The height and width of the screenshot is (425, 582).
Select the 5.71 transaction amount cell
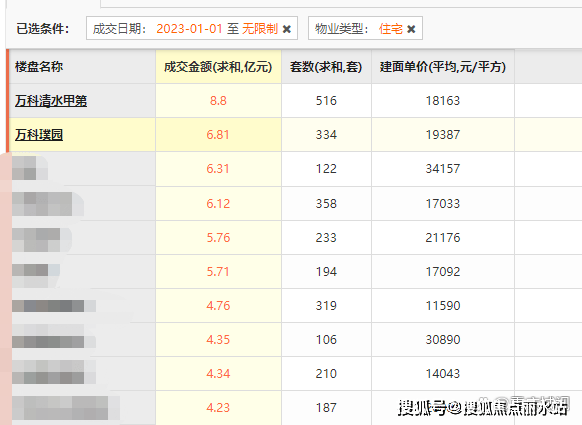[x=218, y=271]
